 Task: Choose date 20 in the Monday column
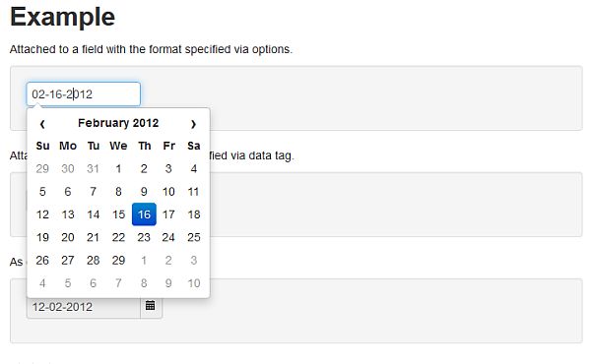click(x=68, y=237)
